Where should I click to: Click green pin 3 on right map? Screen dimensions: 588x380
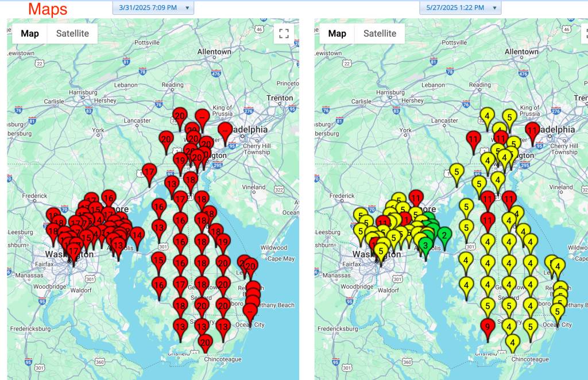[x=425, y=244]
